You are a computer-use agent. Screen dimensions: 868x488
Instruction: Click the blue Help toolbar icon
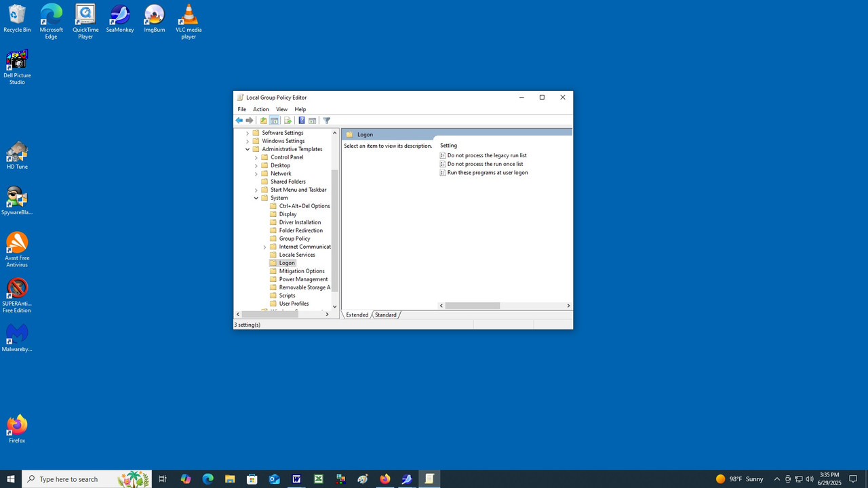(x=302, y=121)
